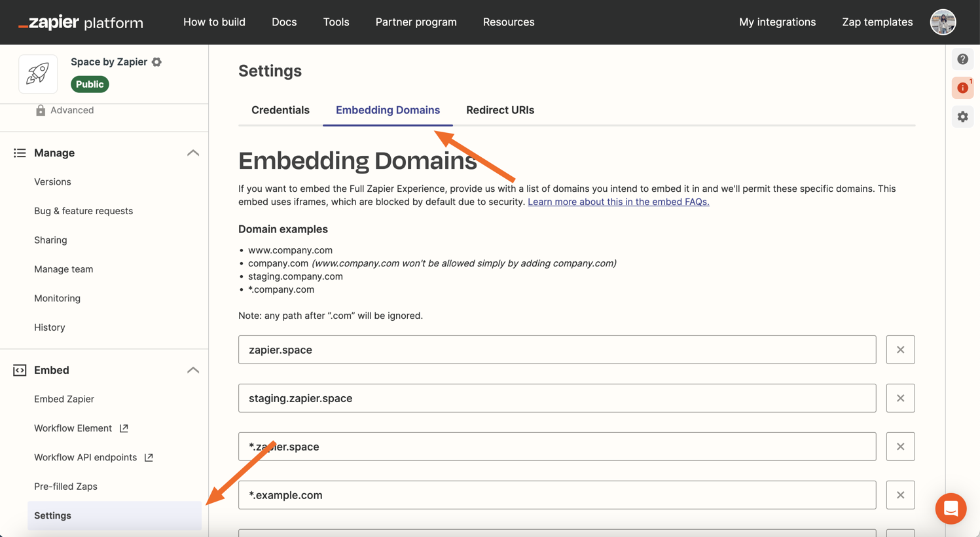Open the Sharing page

(x=50, y=240)
